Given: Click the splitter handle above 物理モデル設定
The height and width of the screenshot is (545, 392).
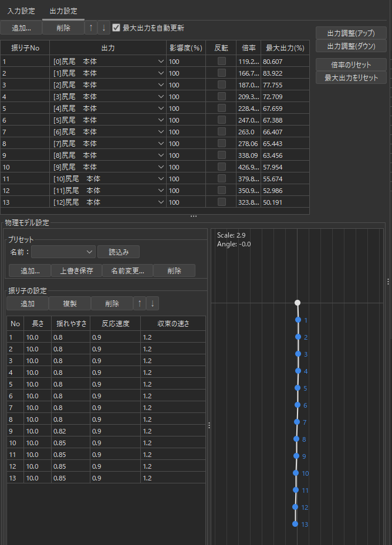Looking at the screenshot, I should (194, 216).
